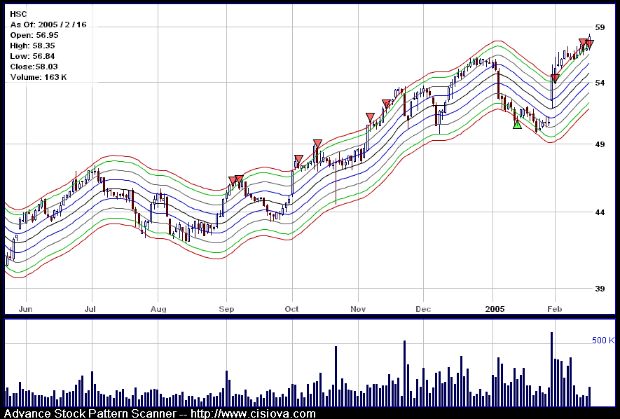Select the red sell triangle in mid-October near 49
Screen dimensions: 620x419
coord(317,143)
